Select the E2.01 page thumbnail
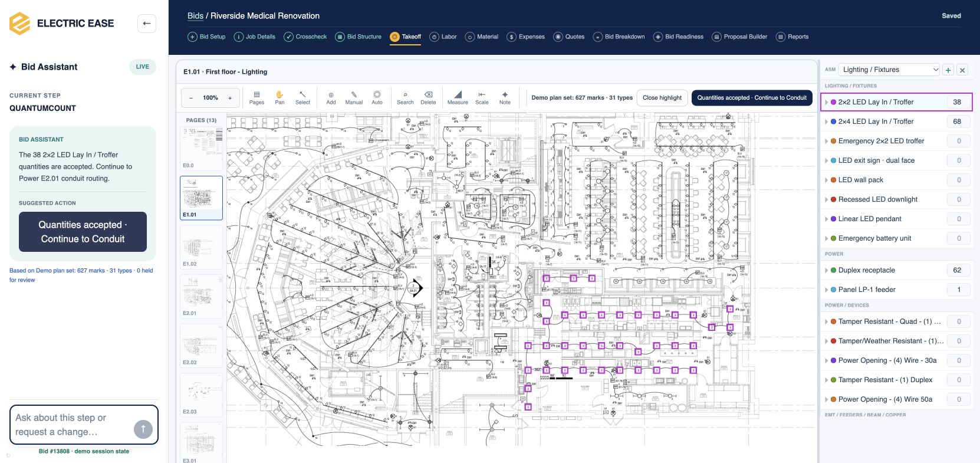This screenshot has width=980, height=463. (201, 296)
